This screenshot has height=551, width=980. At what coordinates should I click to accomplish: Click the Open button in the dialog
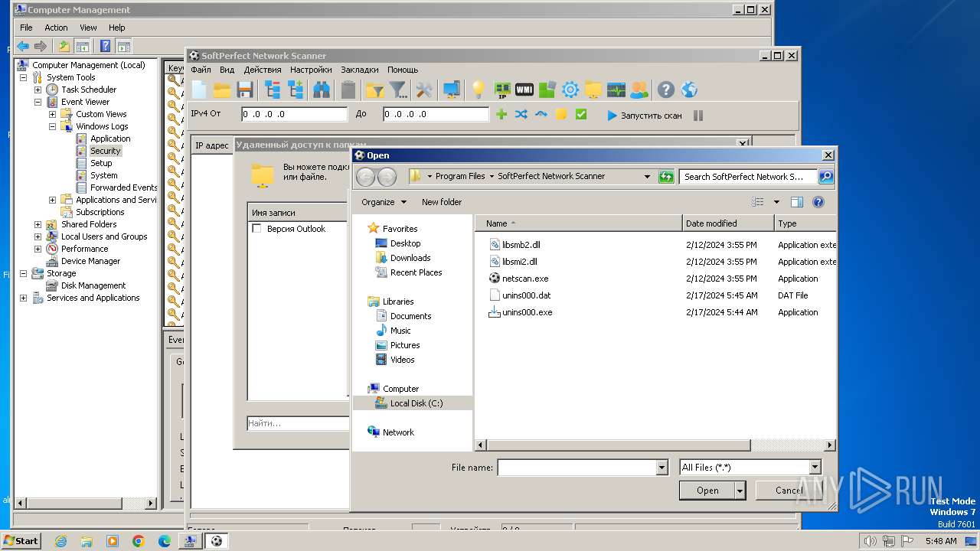coord(707,491)
